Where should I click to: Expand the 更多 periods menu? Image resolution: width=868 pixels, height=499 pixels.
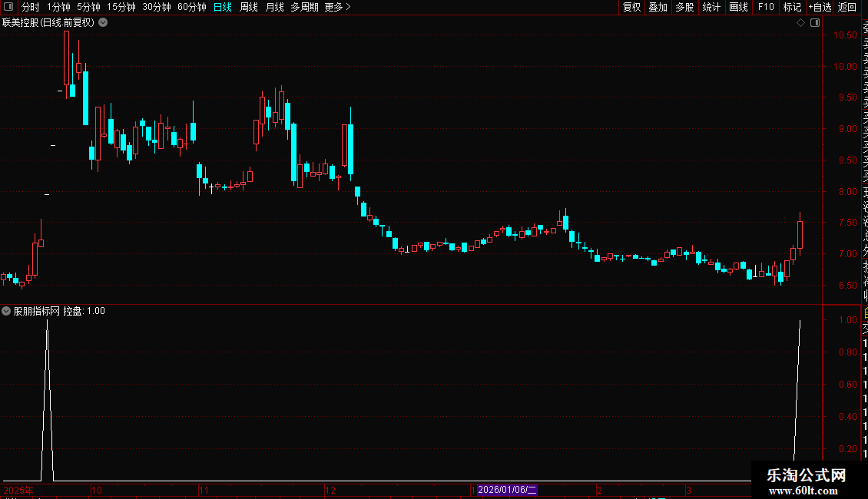(338, 7)
